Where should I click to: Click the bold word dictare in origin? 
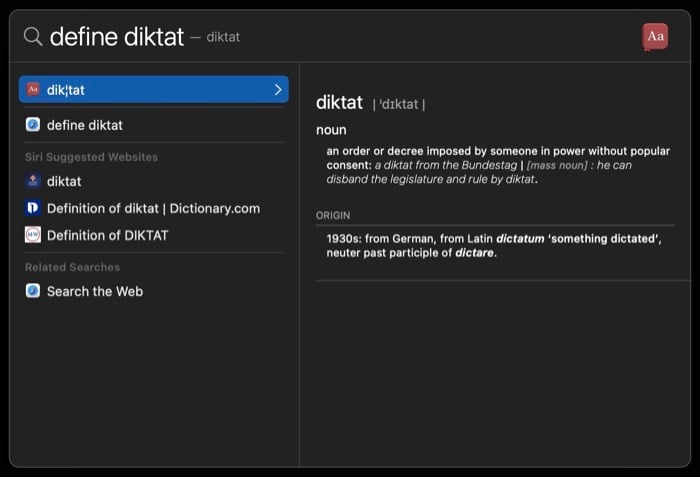(474, 253)
